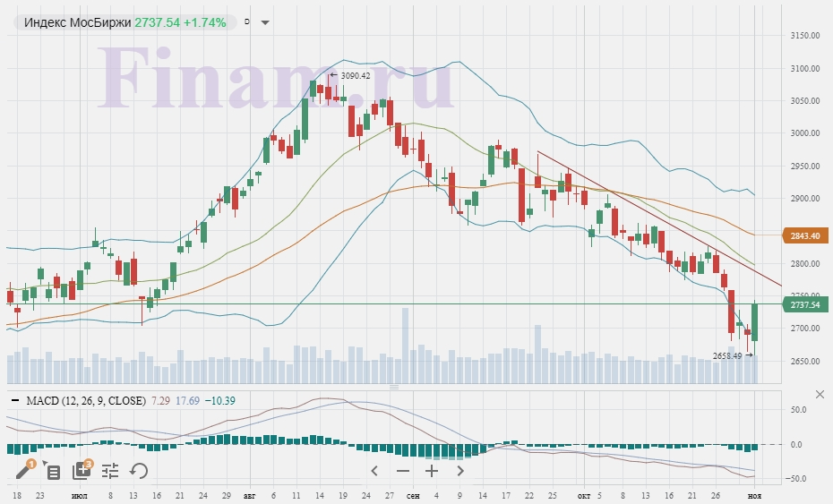The image size is (833, 504).
Task: Collapse the MACD panel with the dash
Action: tap(15, 401)
